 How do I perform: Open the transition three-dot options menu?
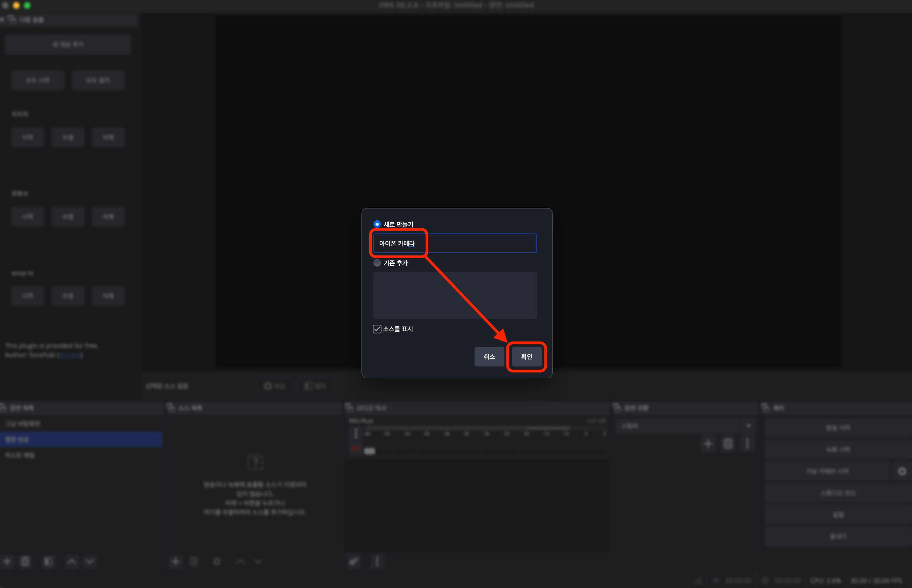[x=747, y=443]
